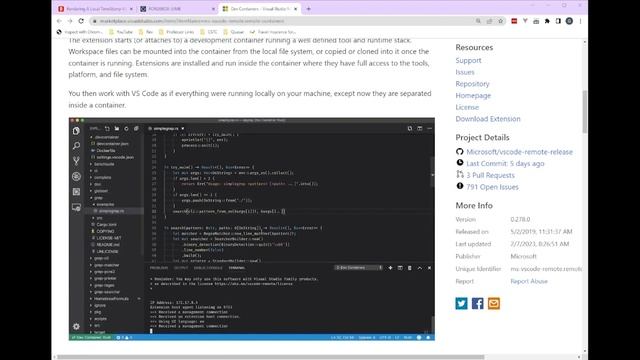The width and height of the screenshot is (640, 360).
Task: Click the 'More Info' heading
Action: click(x=474, y=205)
